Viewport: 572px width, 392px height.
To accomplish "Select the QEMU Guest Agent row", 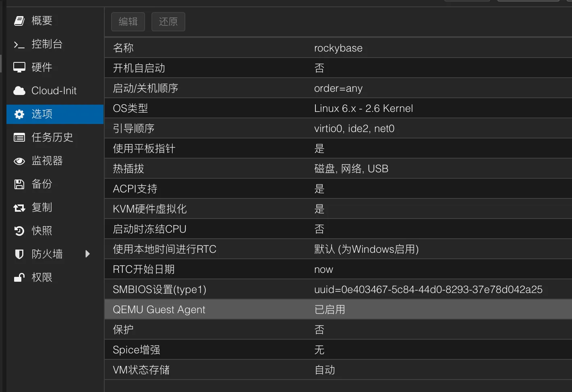I will click(x=282, y=309).
